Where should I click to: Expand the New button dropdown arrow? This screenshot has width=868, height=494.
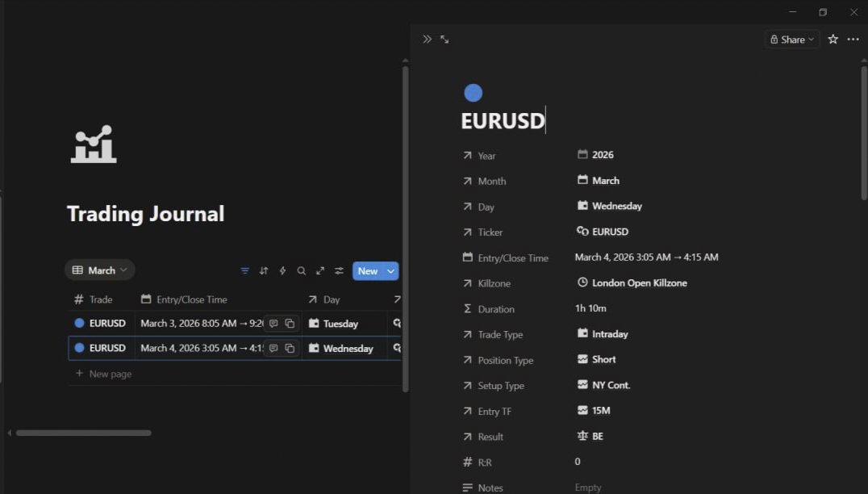390,271
